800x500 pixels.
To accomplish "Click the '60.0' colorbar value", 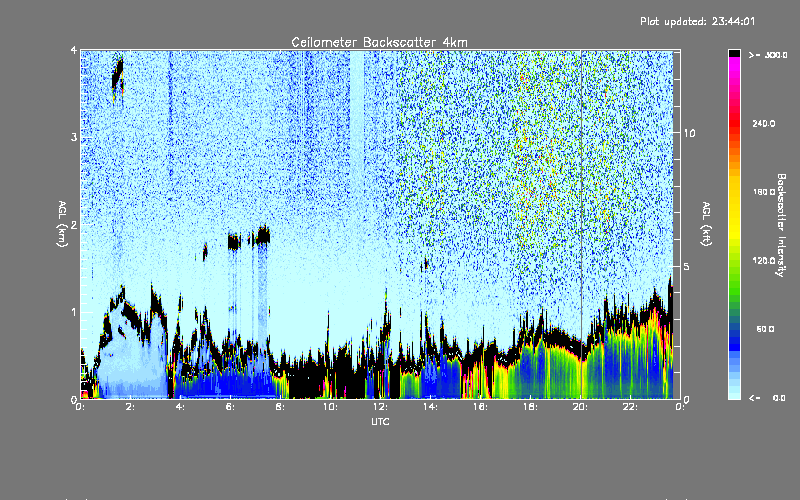I will click(765, 329).
